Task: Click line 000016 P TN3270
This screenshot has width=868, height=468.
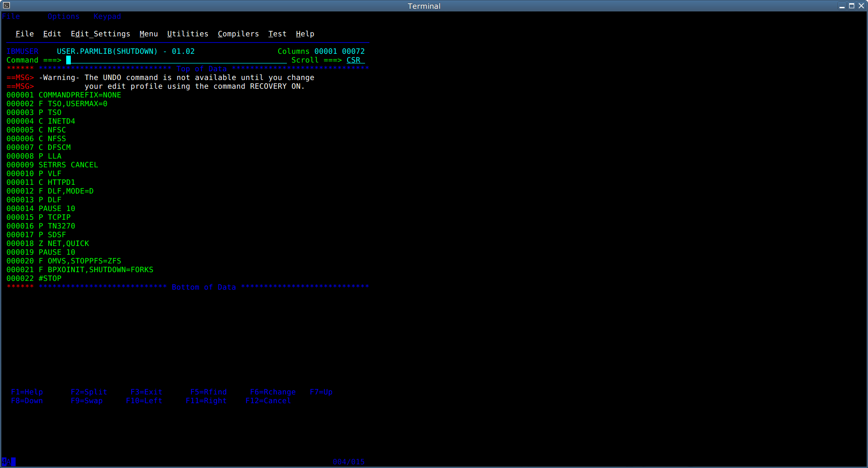Action: point(41,226)
